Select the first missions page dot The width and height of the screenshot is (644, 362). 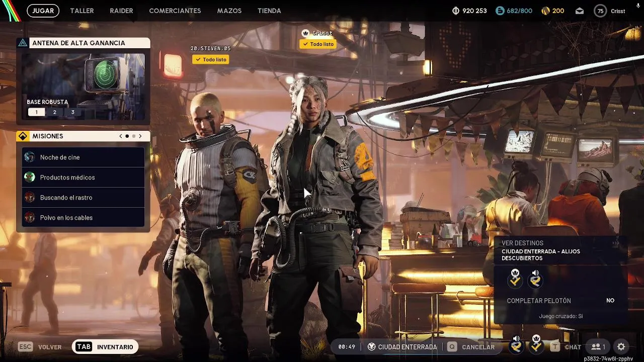coord(127,136)
